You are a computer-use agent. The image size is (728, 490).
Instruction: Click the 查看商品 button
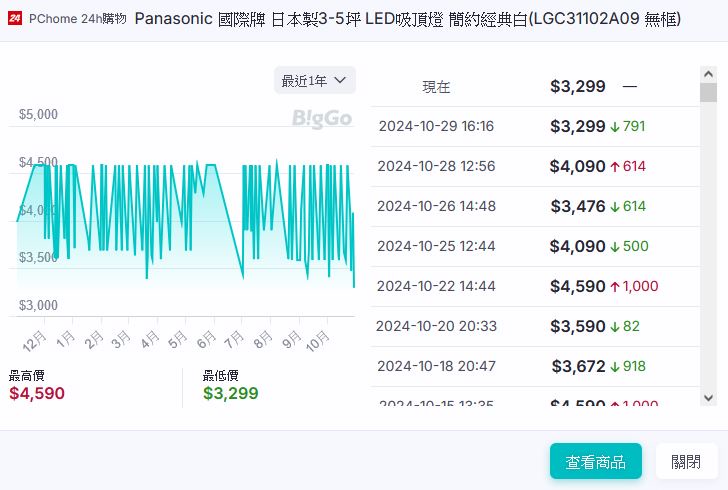[x=595, y=461]
